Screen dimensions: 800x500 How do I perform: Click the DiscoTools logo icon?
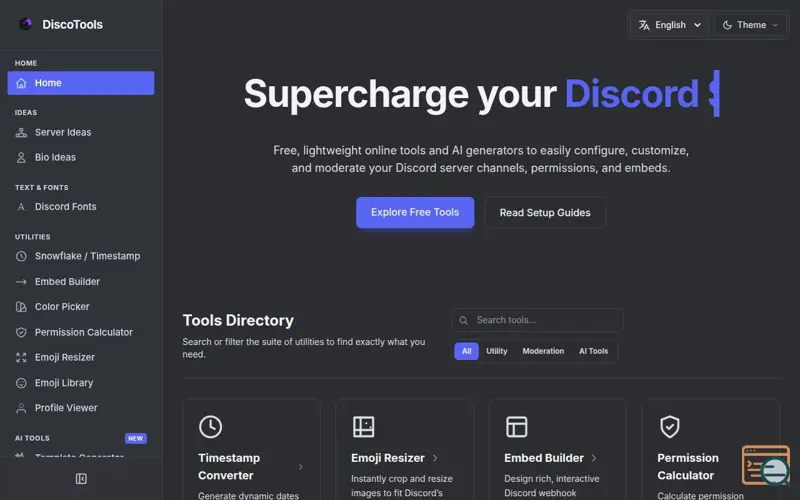tap(25, 24)
